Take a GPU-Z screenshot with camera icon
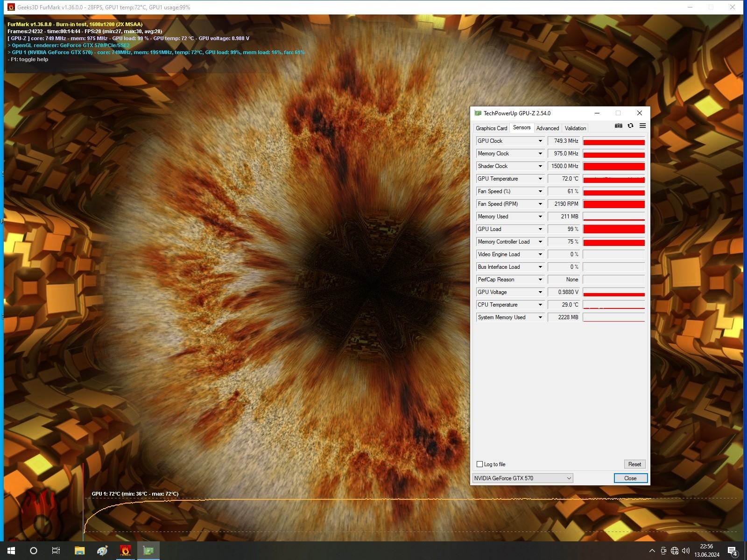 point(619,126)
